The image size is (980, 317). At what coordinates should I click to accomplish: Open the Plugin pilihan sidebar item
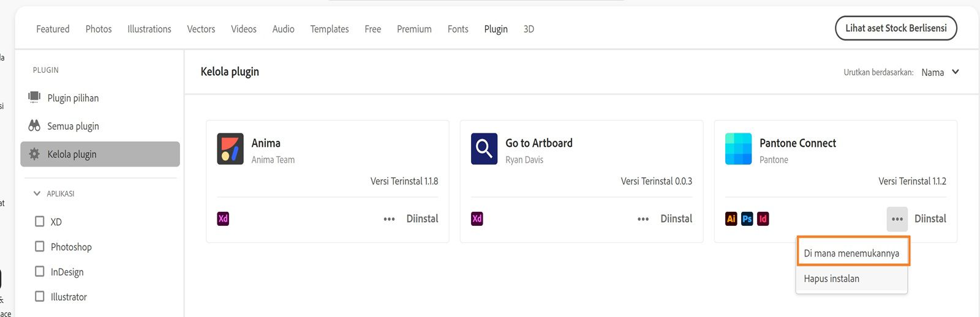click(100, 98)
